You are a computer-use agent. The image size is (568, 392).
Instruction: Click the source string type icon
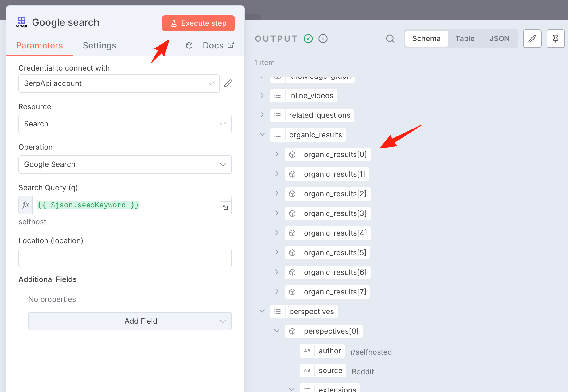point(307,371)
